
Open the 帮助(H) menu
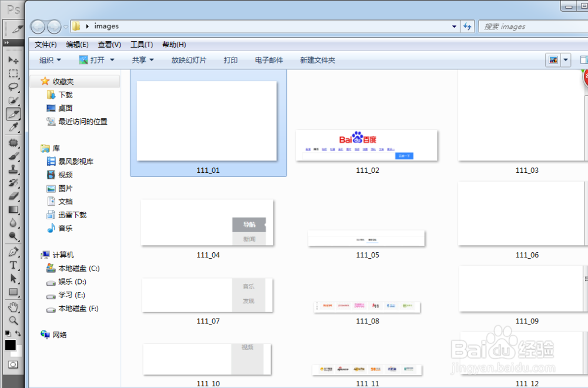(174, 45)
